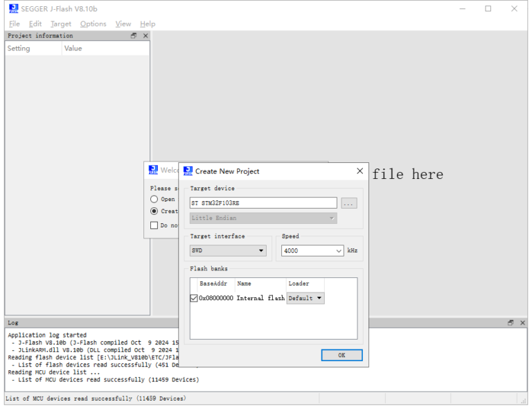Close the Project information panel

click(145, 36)
